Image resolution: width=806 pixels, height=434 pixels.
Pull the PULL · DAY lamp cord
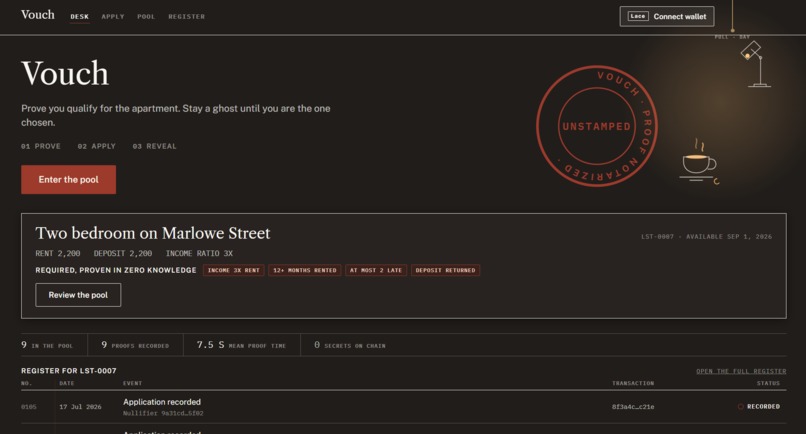pyautogui.click(x=732, y=18)
